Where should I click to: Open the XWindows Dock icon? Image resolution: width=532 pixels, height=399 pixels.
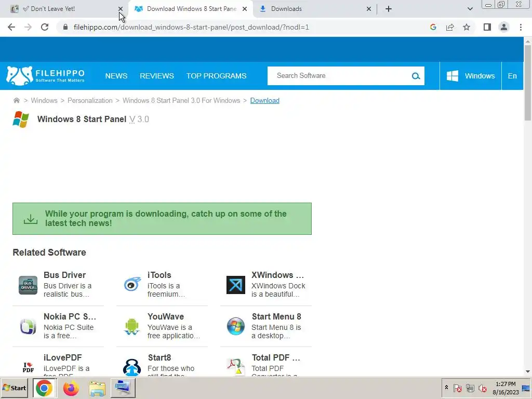236,285
